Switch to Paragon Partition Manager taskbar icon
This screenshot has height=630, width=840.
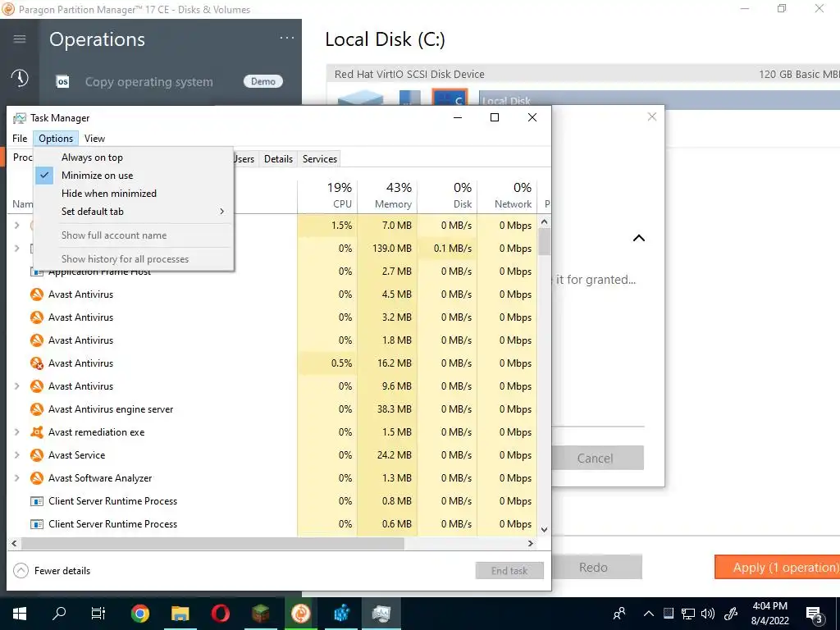pos(300,614)
